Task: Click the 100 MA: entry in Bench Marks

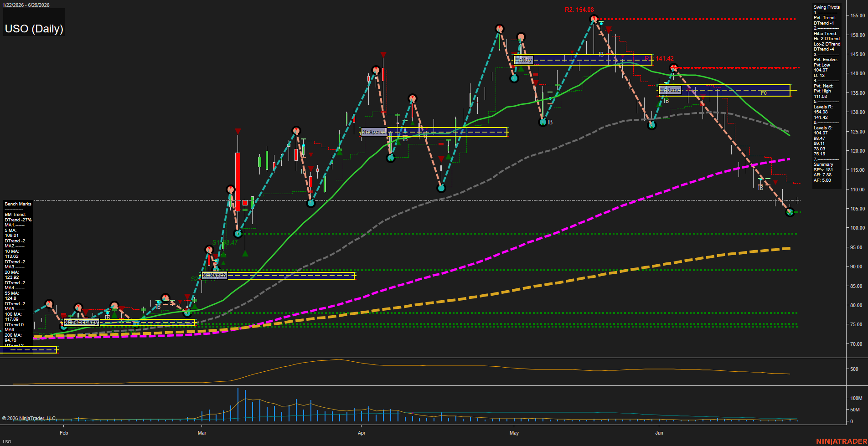Action: (x=13, y=314)
